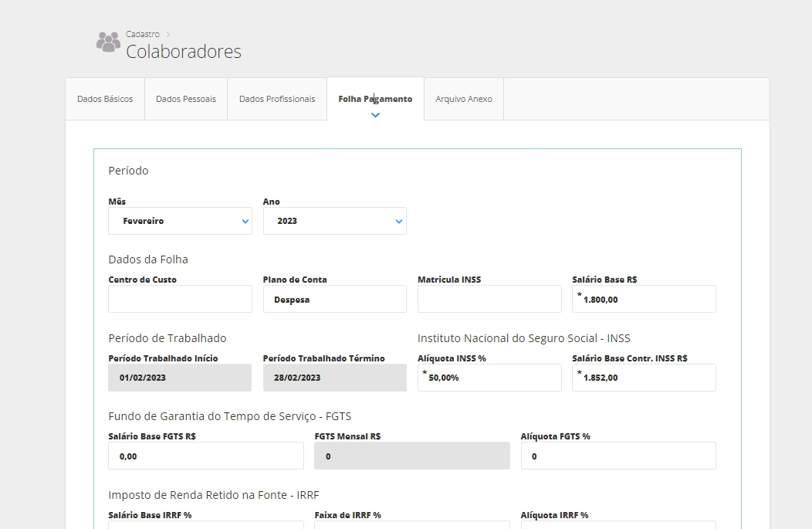Image resolution: width=812 pixels, height=529 pixels.
Task: Open the Arquivo Anexo tab
Action: coord(464,99)
